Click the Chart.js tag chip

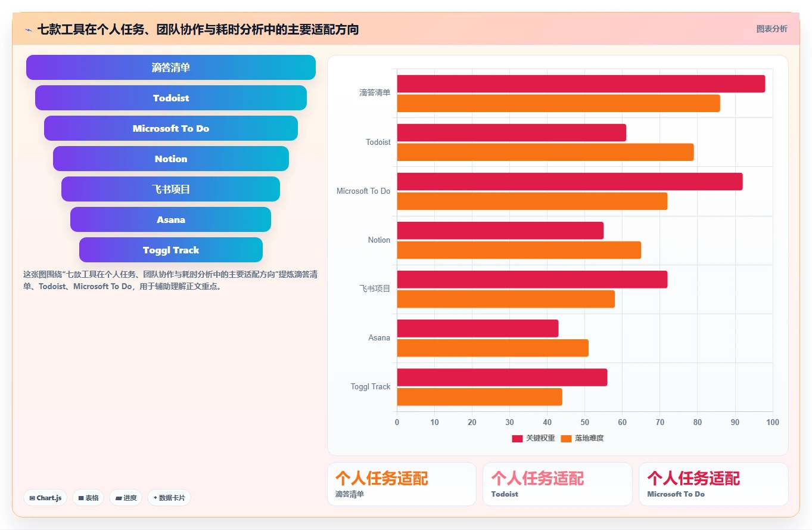(45, 498)
